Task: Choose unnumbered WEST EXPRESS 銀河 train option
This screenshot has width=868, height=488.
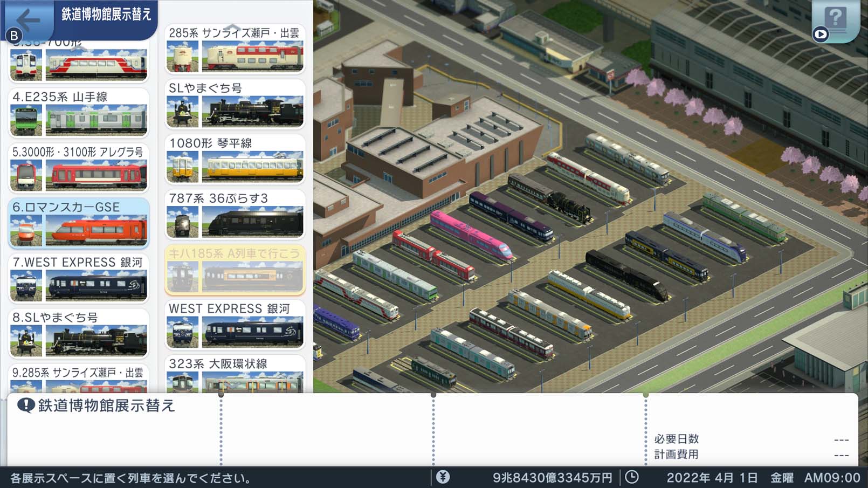Action: 235,325
